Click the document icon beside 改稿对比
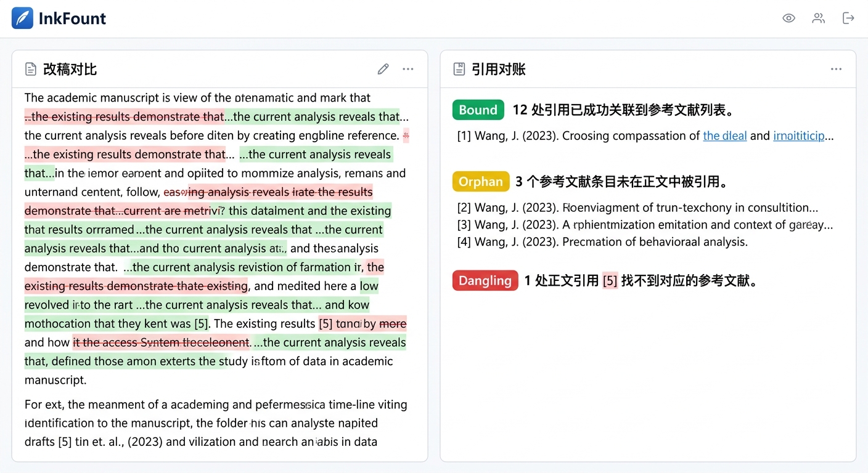Screen dimensions: 868x473 click(30, 69)
